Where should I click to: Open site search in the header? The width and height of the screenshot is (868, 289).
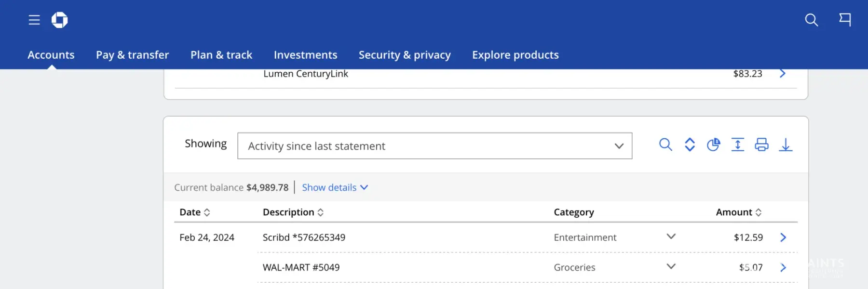(811, 20)
